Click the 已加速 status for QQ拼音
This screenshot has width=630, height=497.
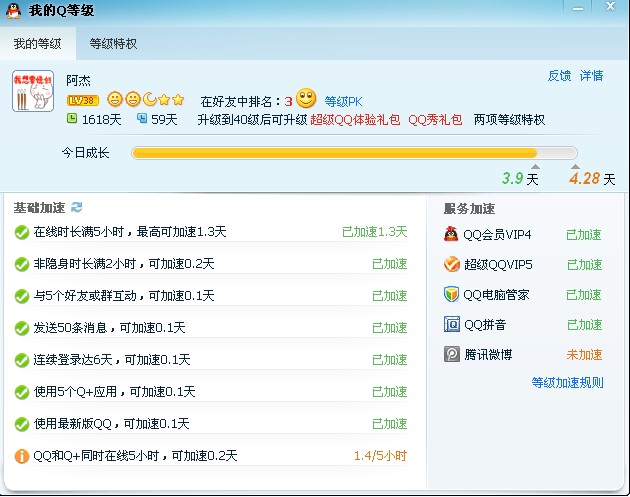click(585, 325)
